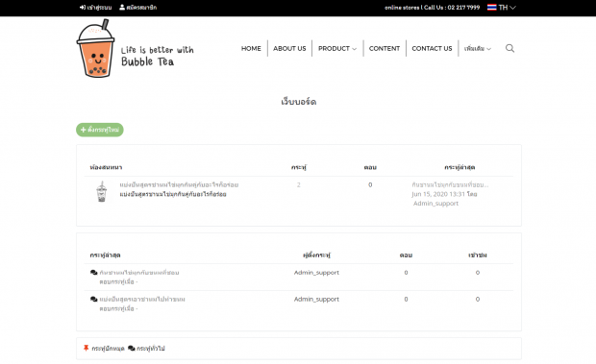The height and width of the screenshot is (364, 596).
Task: Open Admin_support link in latest topic column
Action: (435, 204)
